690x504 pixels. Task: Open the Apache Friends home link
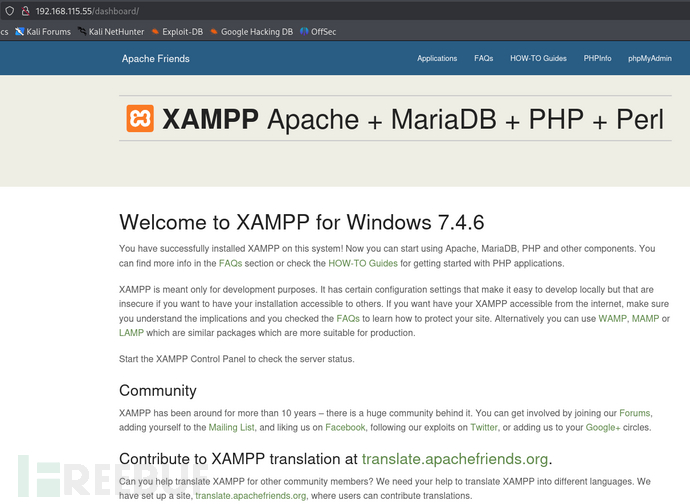point(156,59)
